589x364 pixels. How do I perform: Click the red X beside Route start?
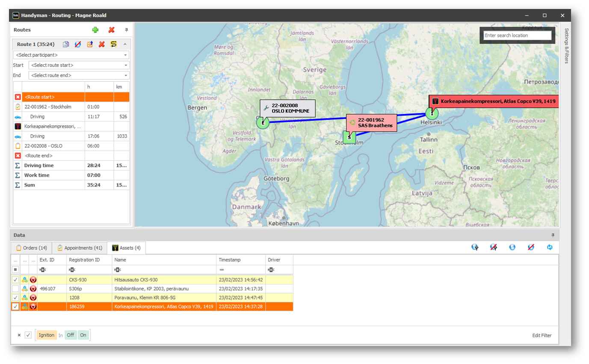18,97
